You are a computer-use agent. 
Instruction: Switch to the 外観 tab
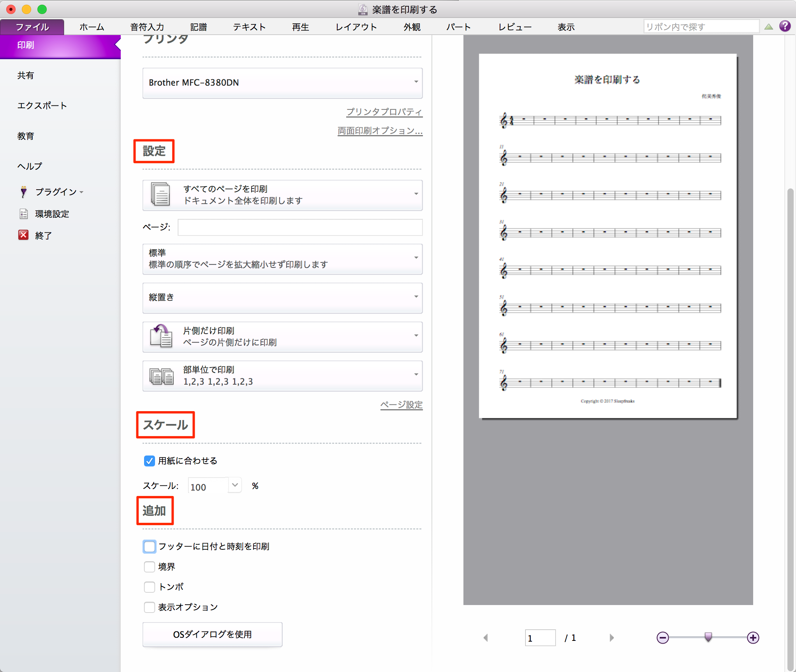click(x=412, y=27)
